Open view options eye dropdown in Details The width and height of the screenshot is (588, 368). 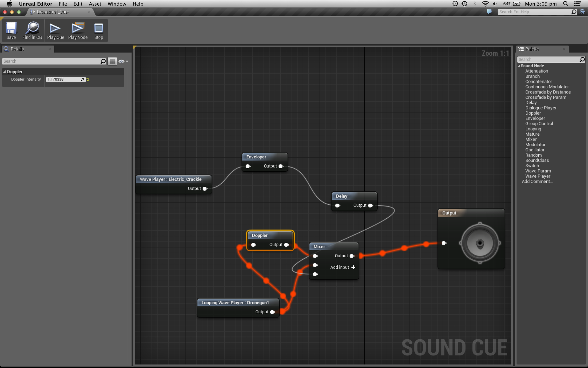tap(123, 61)
